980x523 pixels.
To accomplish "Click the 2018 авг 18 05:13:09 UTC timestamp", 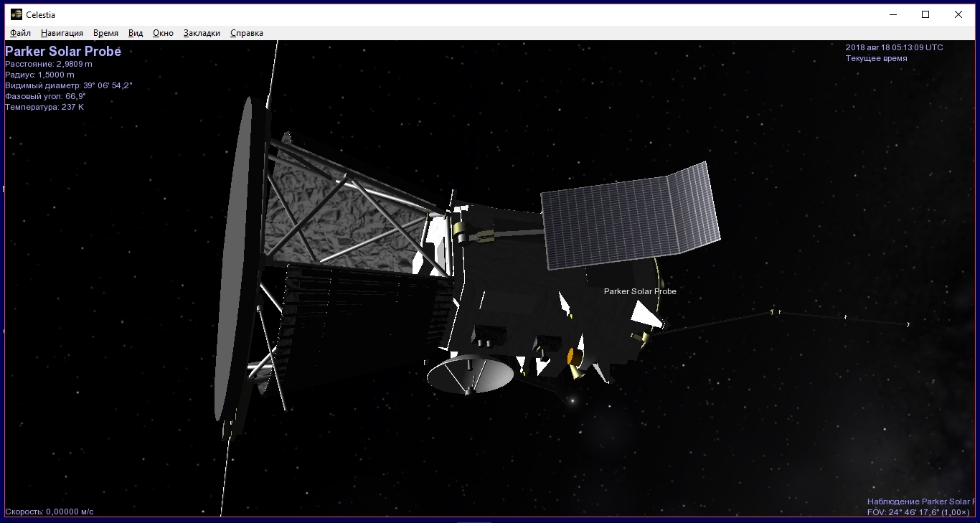I will click(894, 47).
